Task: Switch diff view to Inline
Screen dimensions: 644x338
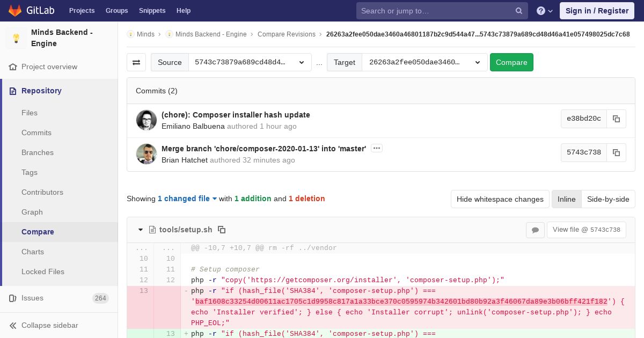Action: click(566, 199)
